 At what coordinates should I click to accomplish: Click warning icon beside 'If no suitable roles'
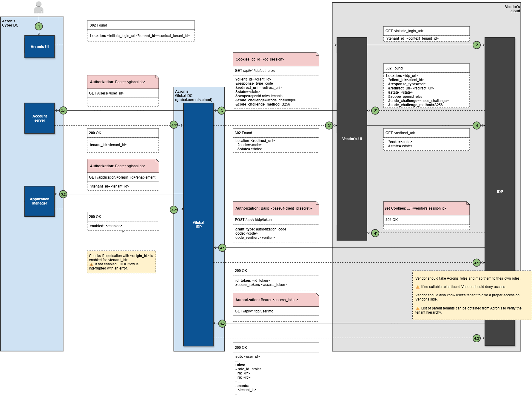coord(417,287)
